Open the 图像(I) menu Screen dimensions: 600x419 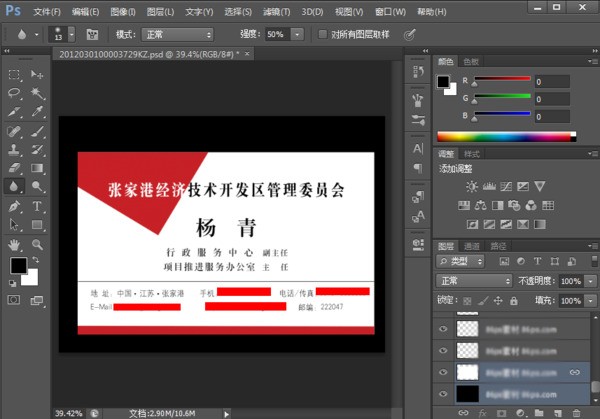pos(124,11)
